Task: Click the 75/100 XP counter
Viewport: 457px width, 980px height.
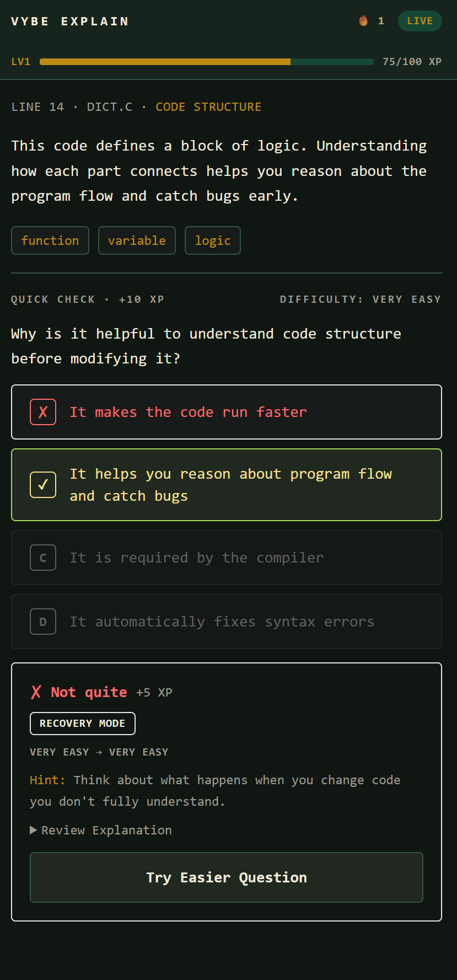Action: point(412,62)
